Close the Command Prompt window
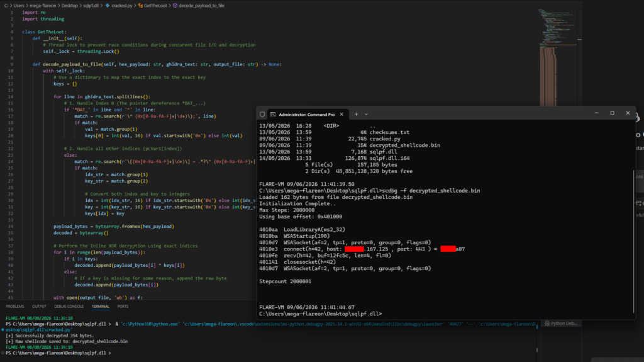Image resolution: width=644 pixels, height=362 pixels. [628, 113]
